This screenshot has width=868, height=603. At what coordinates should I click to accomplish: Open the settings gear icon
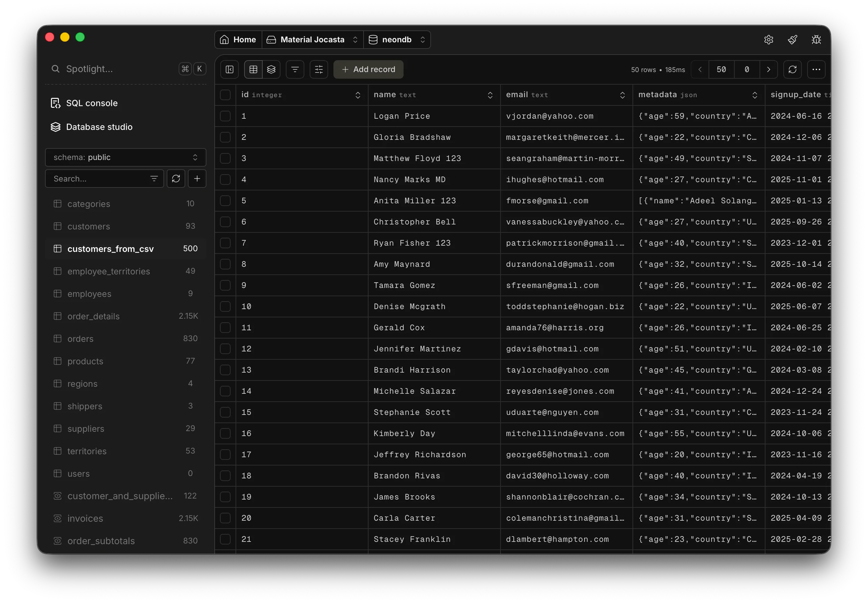click(768, 40)
